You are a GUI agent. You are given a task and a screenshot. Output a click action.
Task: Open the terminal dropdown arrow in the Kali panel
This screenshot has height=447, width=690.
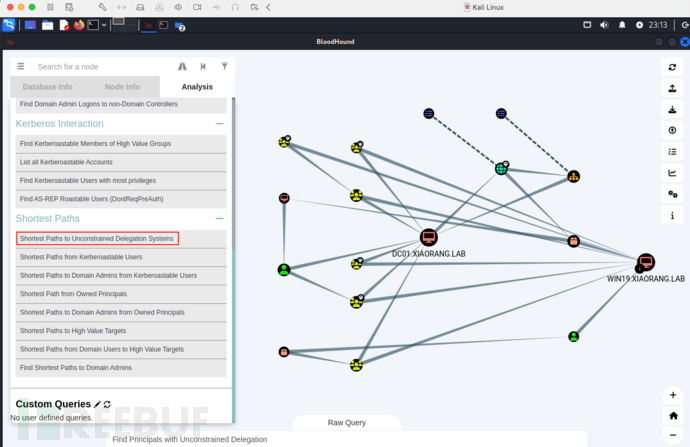tap(104, 25)
